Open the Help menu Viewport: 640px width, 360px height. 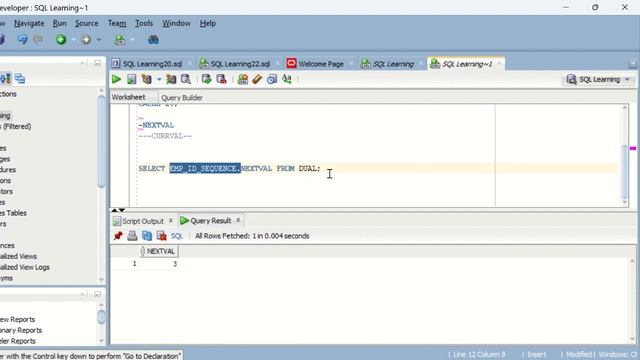click(207, 23)
